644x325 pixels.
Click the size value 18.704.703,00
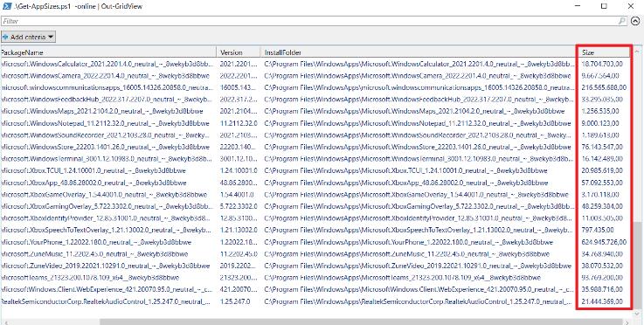tap(602, 64)
